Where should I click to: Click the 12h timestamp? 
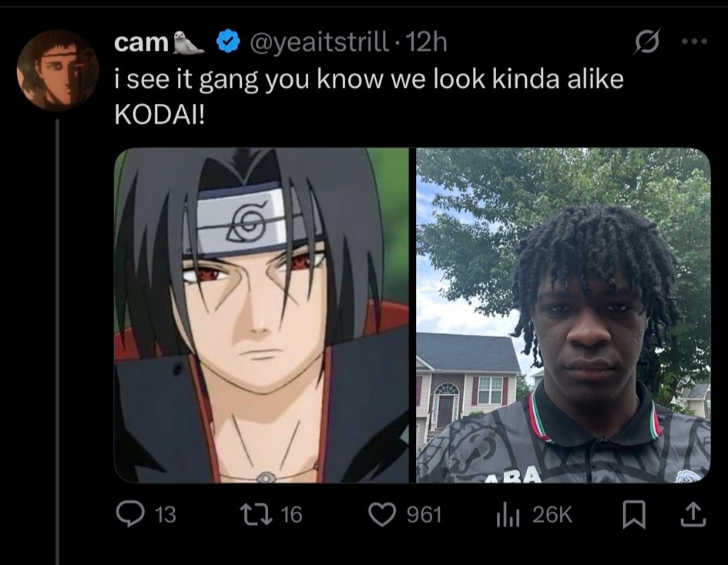tap(426, 42)
